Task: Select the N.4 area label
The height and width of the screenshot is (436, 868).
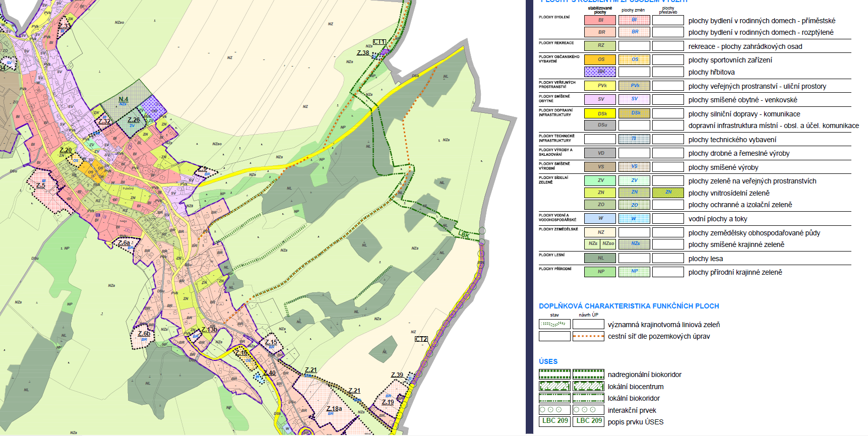Action: [x=123, y=99]
